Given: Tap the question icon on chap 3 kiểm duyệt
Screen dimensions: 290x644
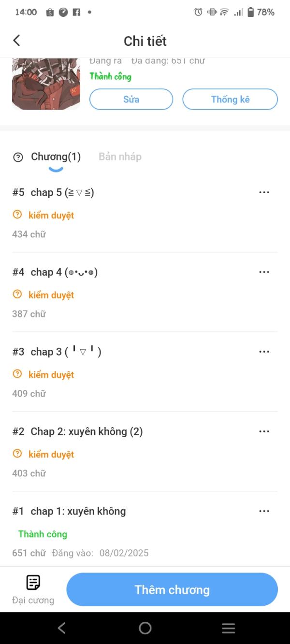Looking at the screenshot, I should 17,374.
